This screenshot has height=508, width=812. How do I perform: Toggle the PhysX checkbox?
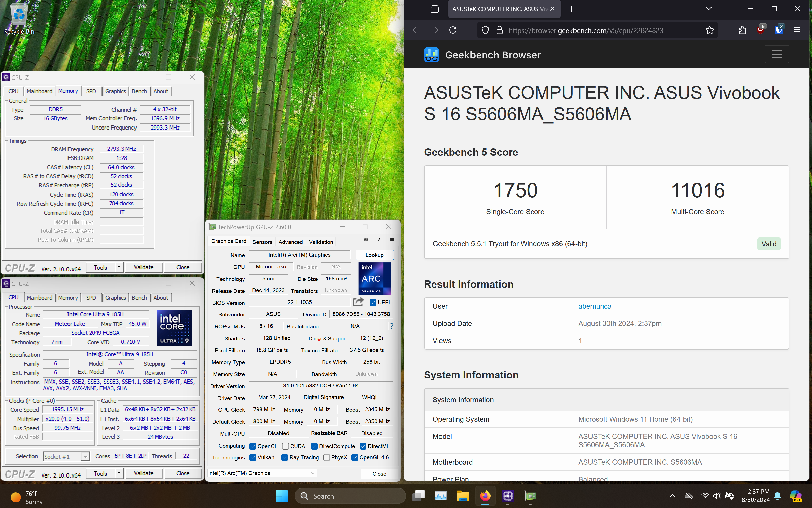(x=327, y=458)
